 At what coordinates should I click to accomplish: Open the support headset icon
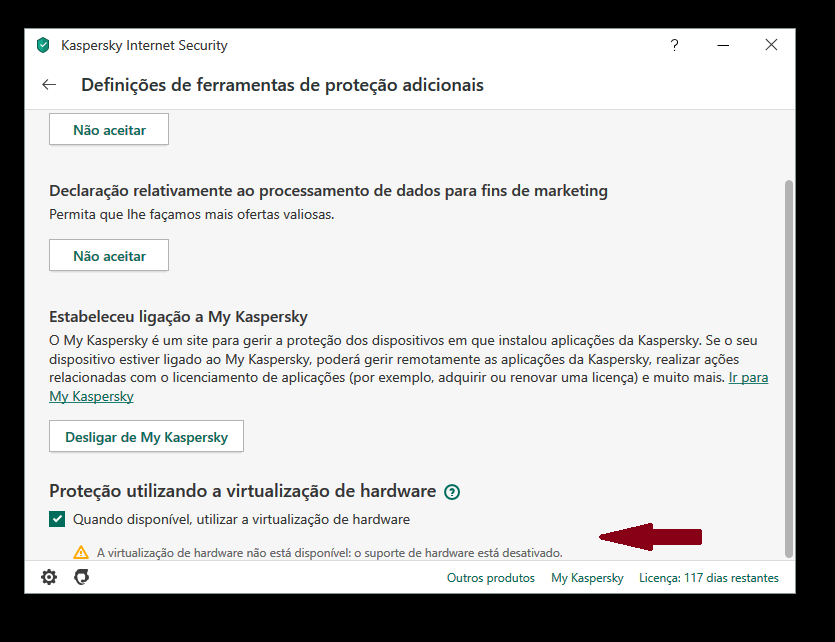[81, 577]
